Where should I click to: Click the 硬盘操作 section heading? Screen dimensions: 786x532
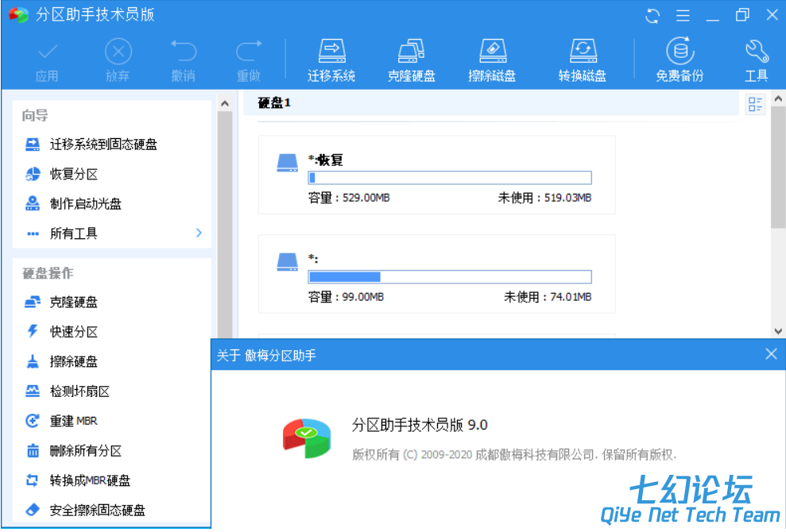pos(48,273)
